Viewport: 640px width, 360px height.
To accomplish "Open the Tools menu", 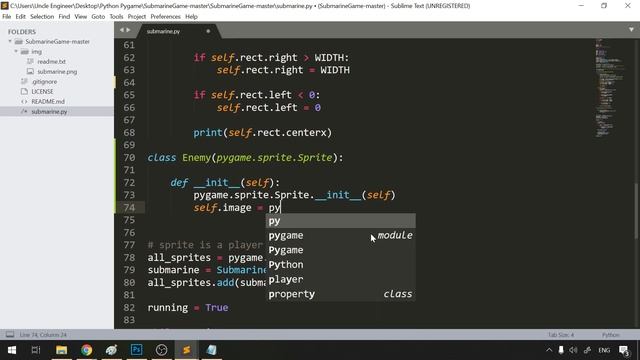I will pyautogui.click(x=116, y=17).
